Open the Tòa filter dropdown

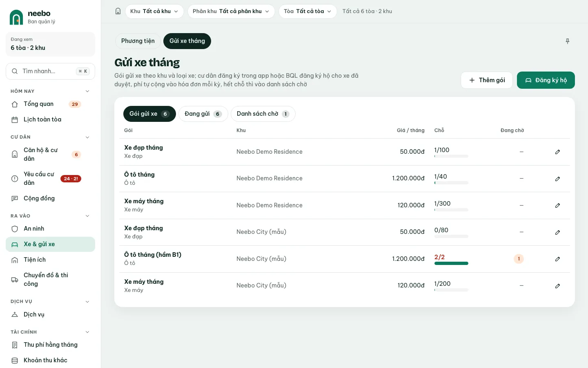pos(308,11)
